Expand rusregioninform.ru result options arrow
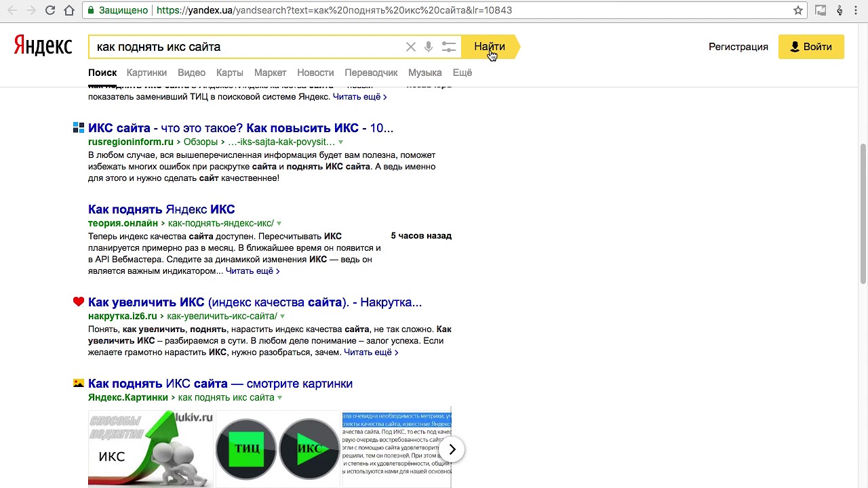 click(340, 142)
